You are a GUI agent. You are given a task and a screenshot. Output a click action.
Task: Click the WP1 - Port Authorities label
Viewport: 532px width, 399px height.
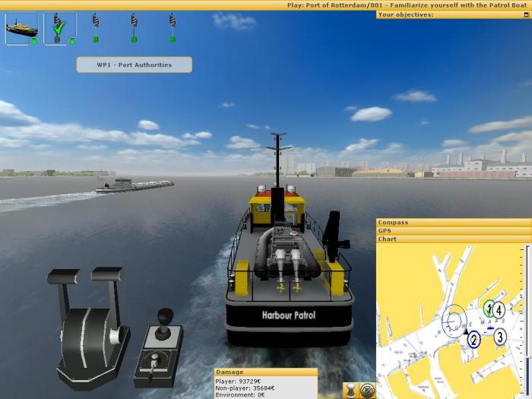click(x=134, y=65)
